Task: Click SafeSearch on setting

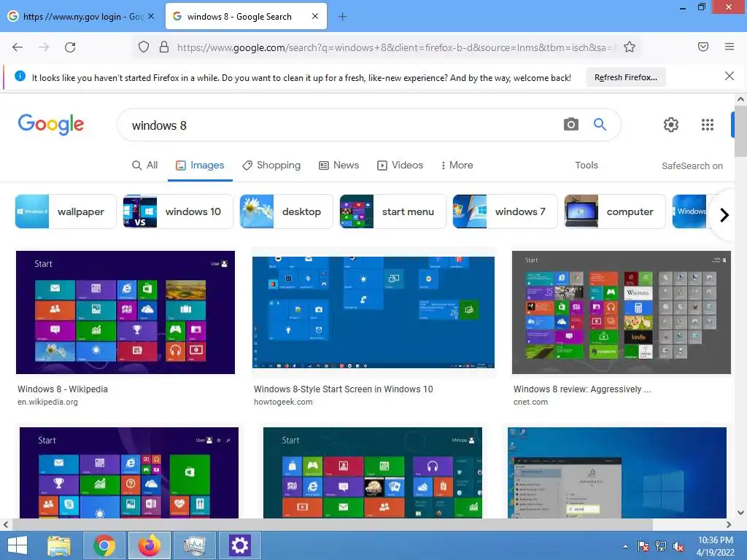Action: 692,166
